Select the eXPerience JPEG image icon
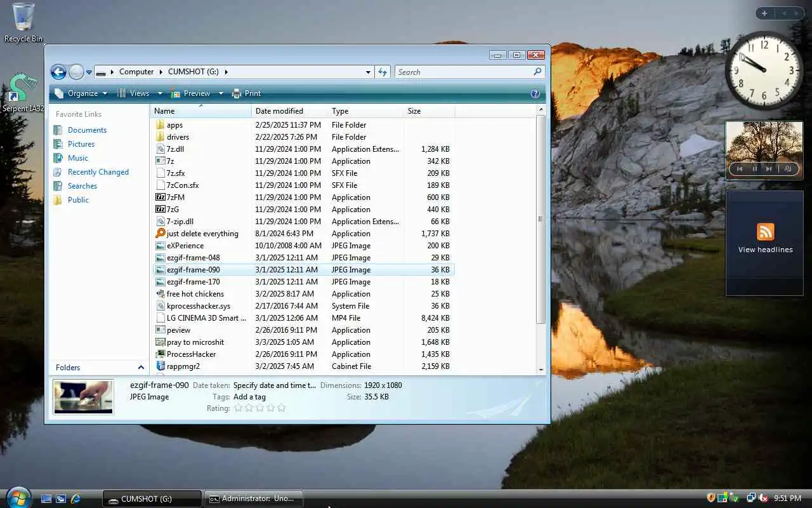Screen dimensions: 812x508 click(x=160, y=246)
